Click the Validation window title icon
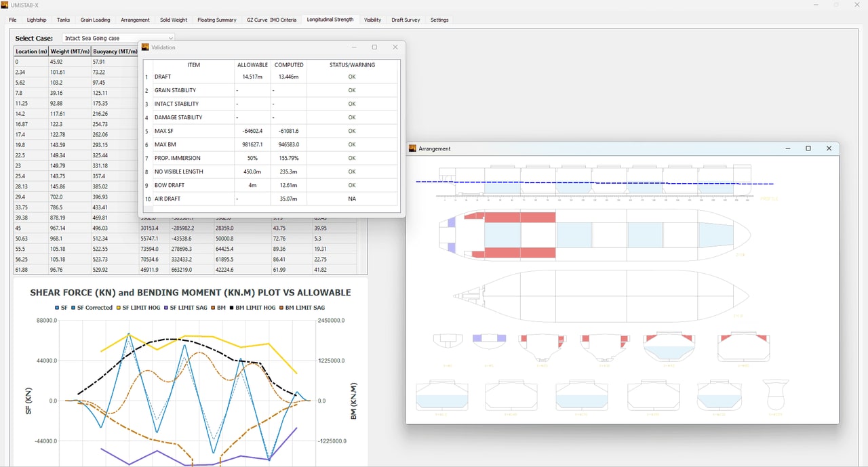The width and height of the screenshot is (868, 467). (x=145, y=47)
